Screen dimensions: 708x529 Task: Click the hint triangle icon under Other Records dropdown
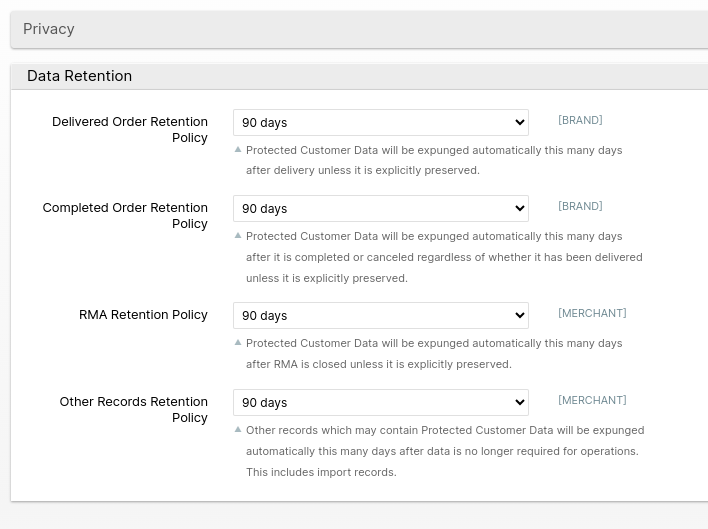click(x=238, y=429)
